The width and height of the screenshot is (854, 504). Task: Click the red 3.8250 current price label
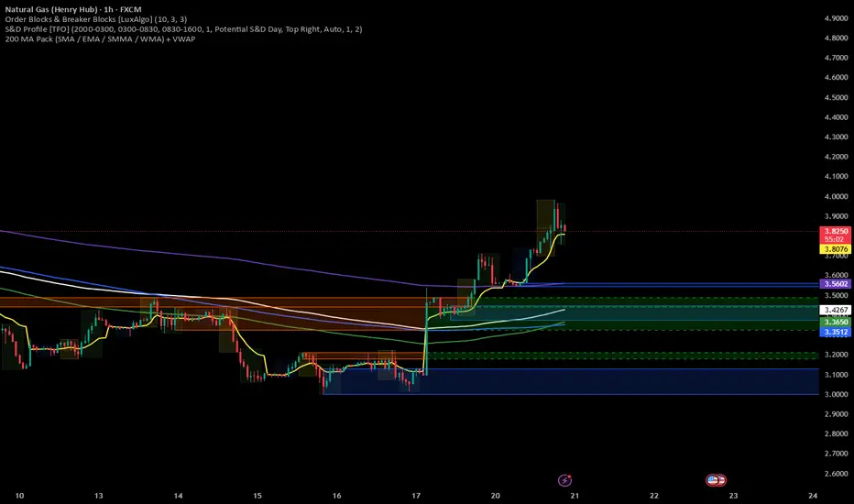(835, 231)
